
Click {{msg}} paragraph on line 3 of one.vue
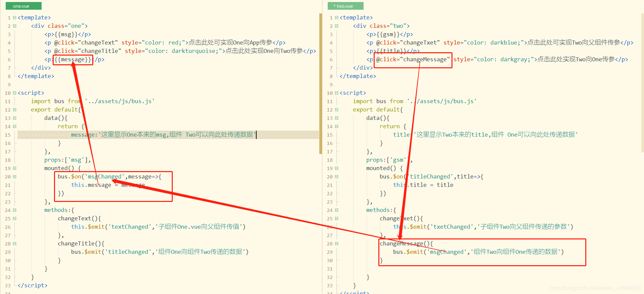68,34
